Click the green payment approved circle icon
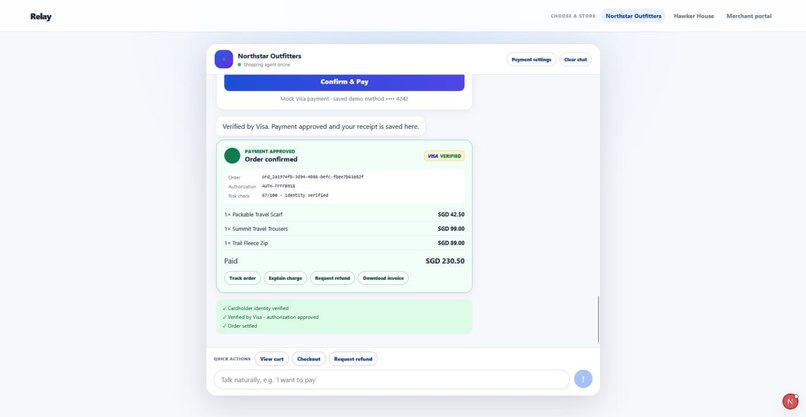806x417 pixels. click(232, 156)
